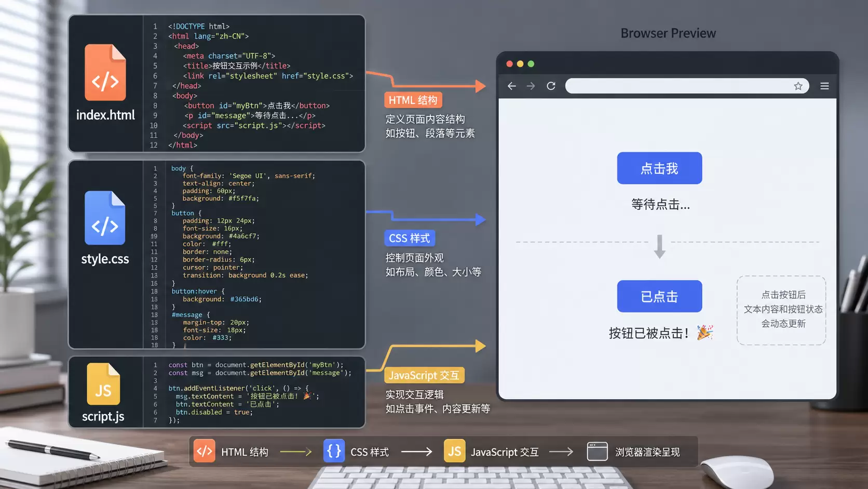Click the yellow minimize window dot
Viewport: 868px width, 489px height.
click(x=520, y=64)
